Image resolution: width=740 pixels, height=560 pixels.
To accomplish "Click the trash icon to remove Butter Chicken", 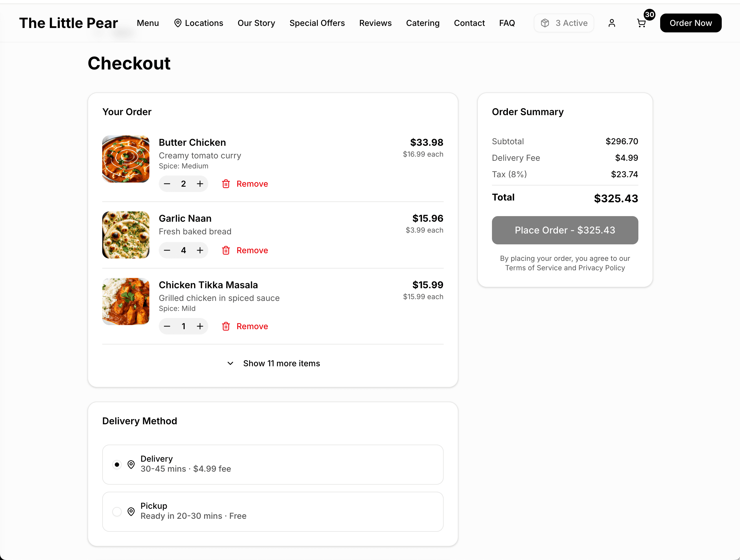I will tap(226, 183).
